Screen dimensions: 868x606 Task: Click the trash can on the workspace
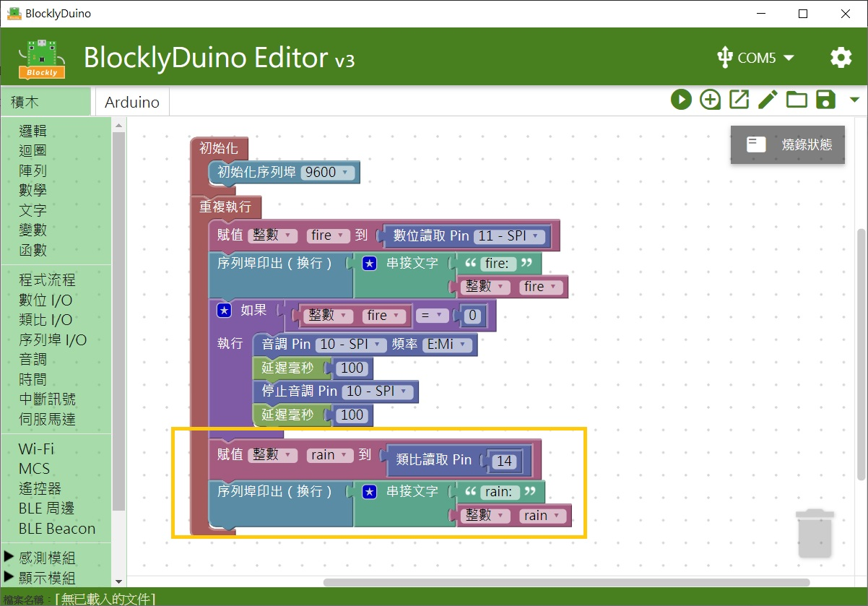pyautogui.click(x=815, y=533)
